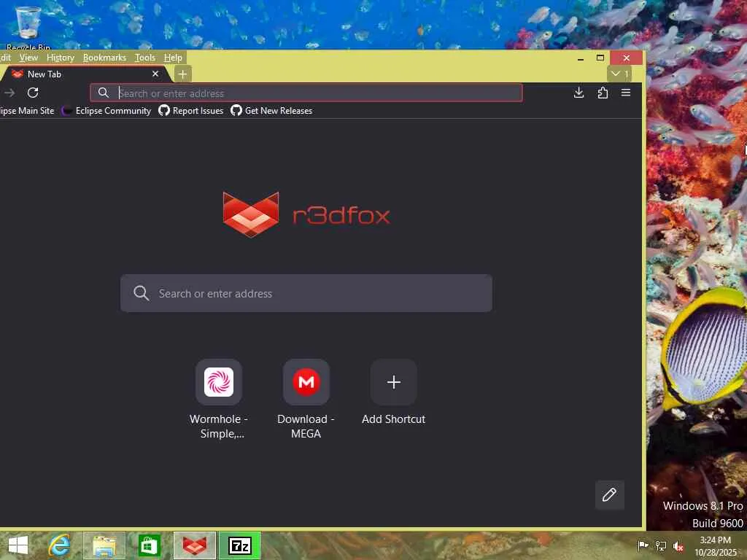This screenshot has width=747, height=560.
Task: Open a new tab with plus button
Action: 182,74
